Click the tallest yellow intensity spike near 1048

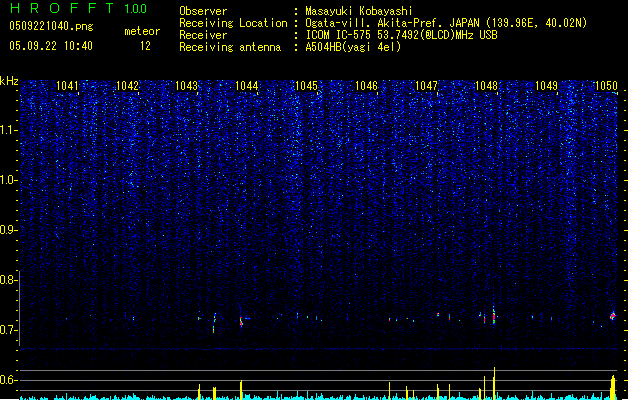tap(494, 383)
